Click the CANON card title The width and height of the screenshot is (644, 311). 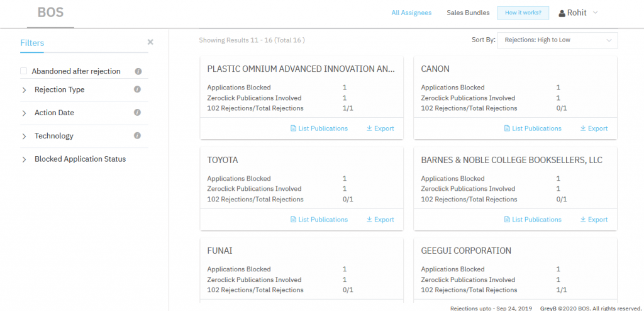[435, 69]
